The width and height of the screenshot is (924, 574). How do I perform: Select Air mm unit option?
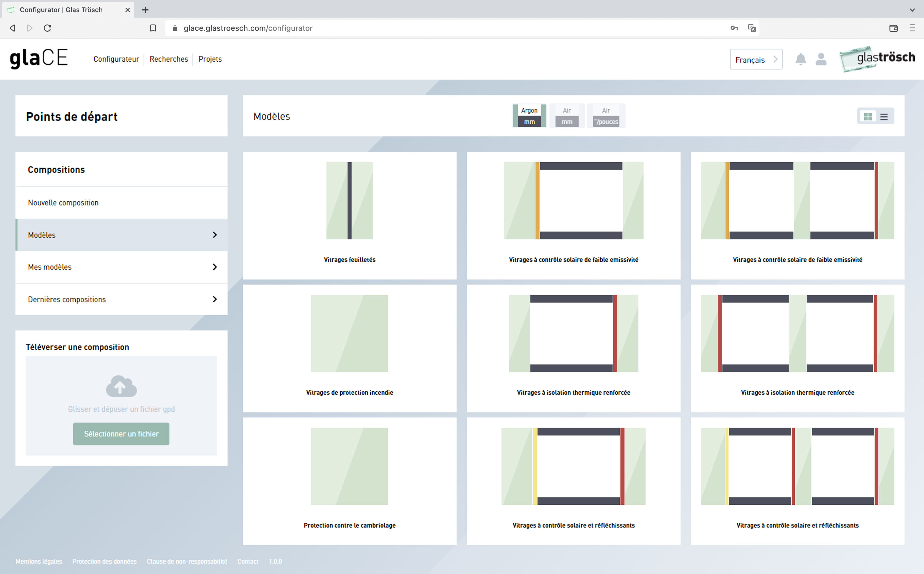click(x=567, y=116)
